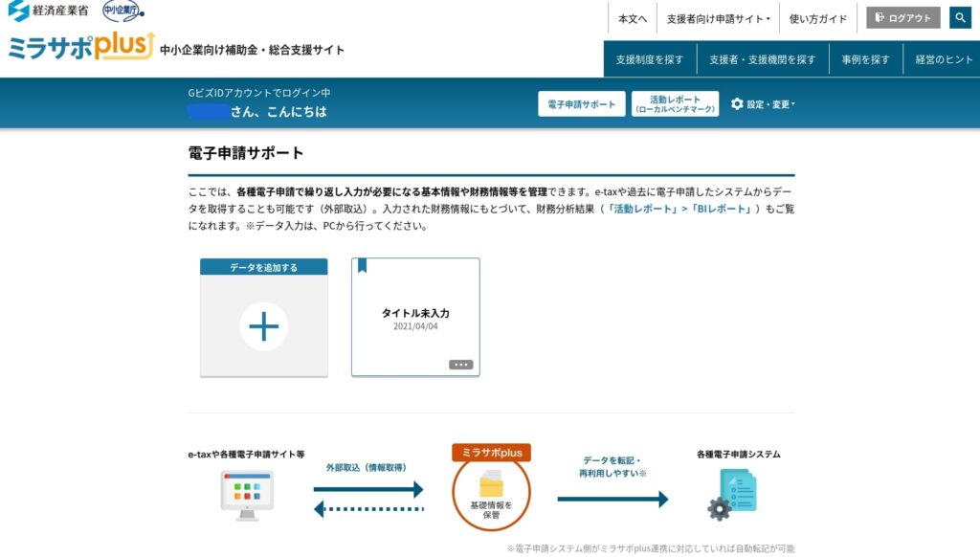The height and width of the screenshot is (557, 980).
Task: Click the 活動レポート (ローカルベンチマーク) button
Action: coord(675,103)
